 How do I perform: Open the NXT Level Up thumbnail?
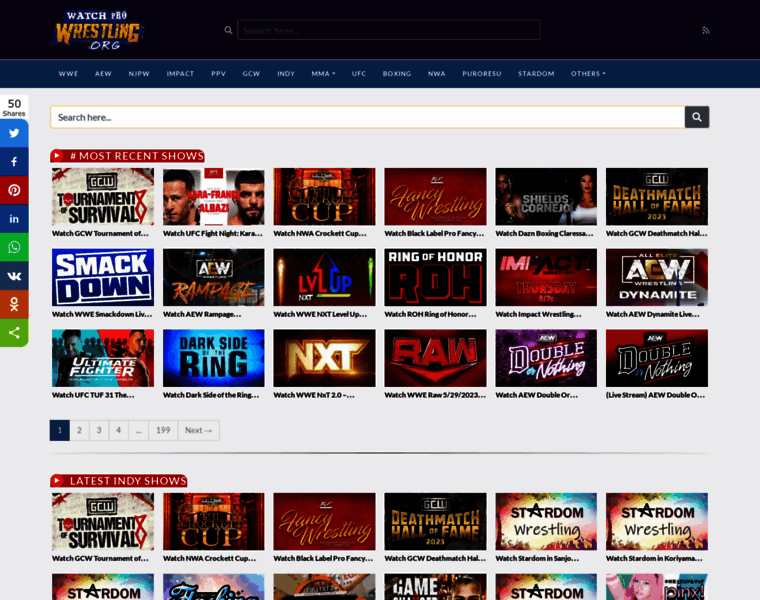(324, 277)
